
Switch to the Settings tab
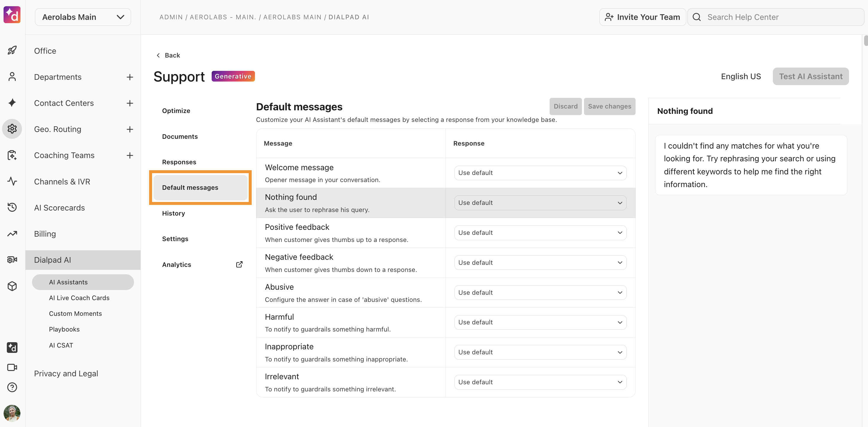tap(200, 239)
